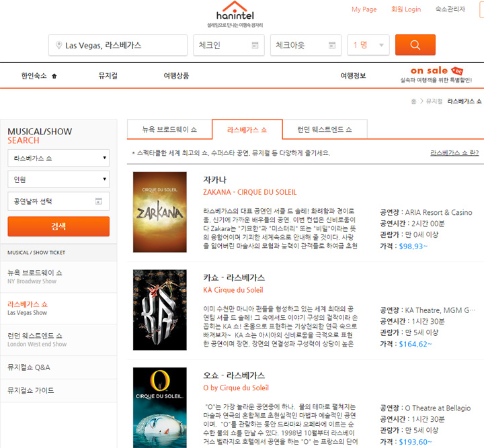Switch to 런던 웨스트엔드 쇼 tab
The width and height of the screenshot is (484, 448).
click(325, 130)
